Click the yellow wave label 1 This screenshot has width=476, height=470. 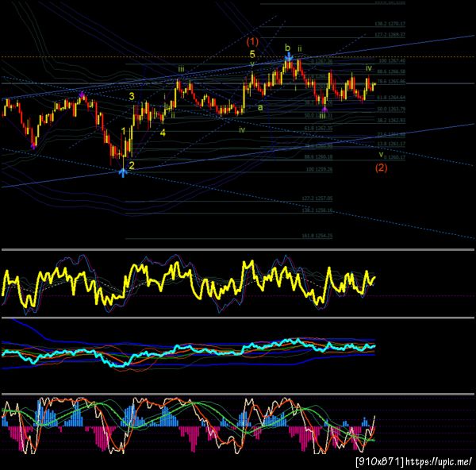pyautogui.click(x=123, y=131)
